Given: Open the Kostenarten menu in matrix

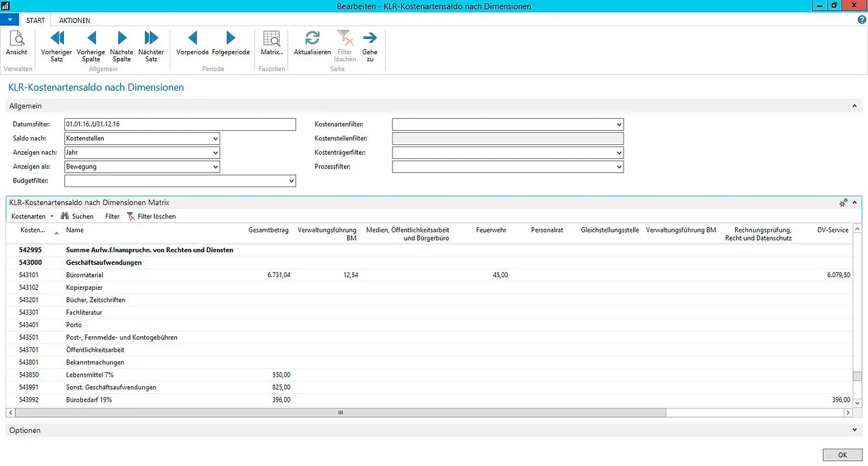Looking at the screenshot, I should [33, 216].
